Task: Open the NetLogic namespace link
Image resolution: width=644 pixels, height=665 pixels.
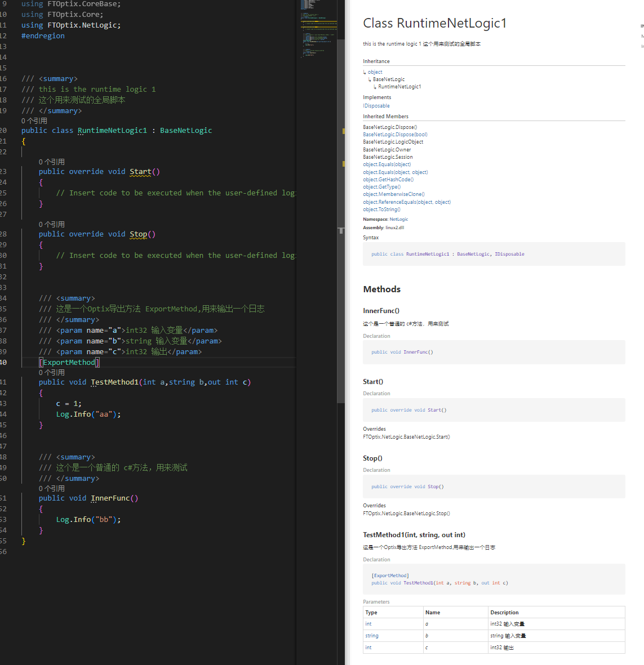Action: click(398, 219)
